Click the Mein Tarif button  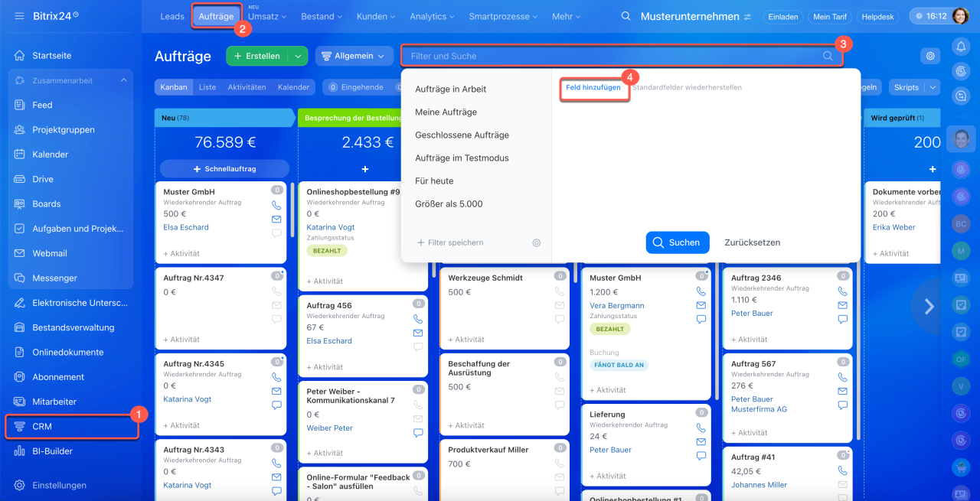tap(829, 16)
